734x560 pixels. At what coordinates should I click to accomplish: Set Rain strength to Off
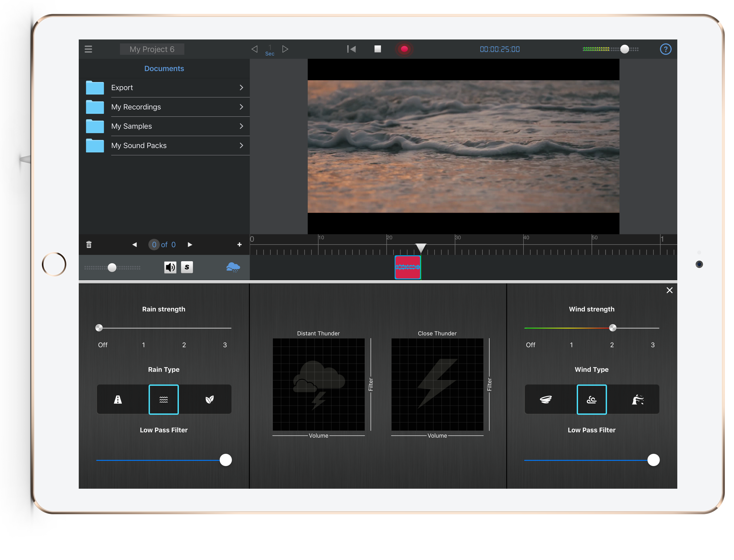tap(99, 328)
